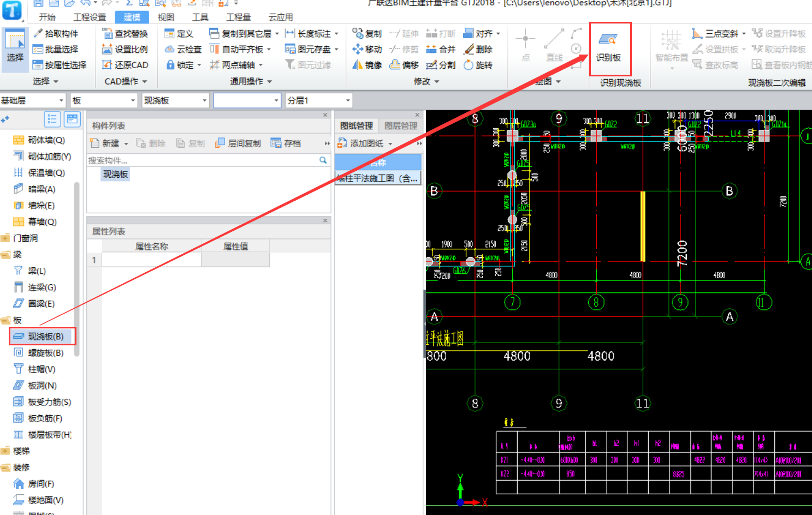Open the 视图 ribbon tab
The width and height of the screenshot is (812, 515).
click(x=166, y=17)
